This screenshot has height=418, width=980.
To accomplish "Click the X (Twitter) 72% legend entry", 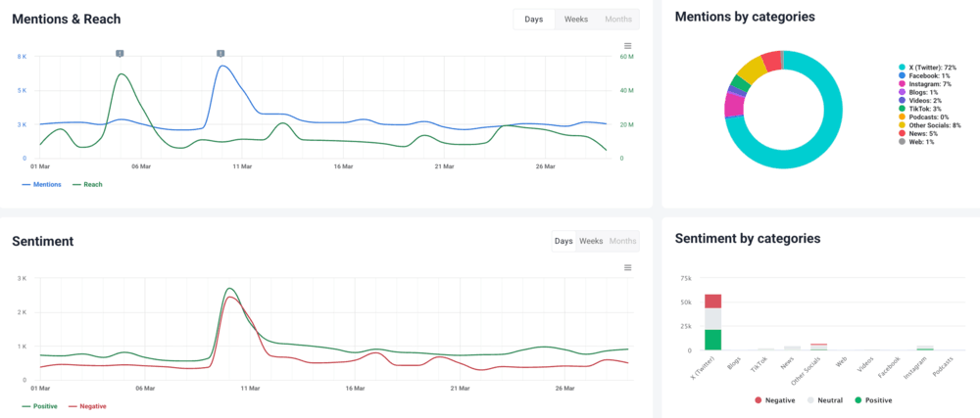I will [926, 67].
